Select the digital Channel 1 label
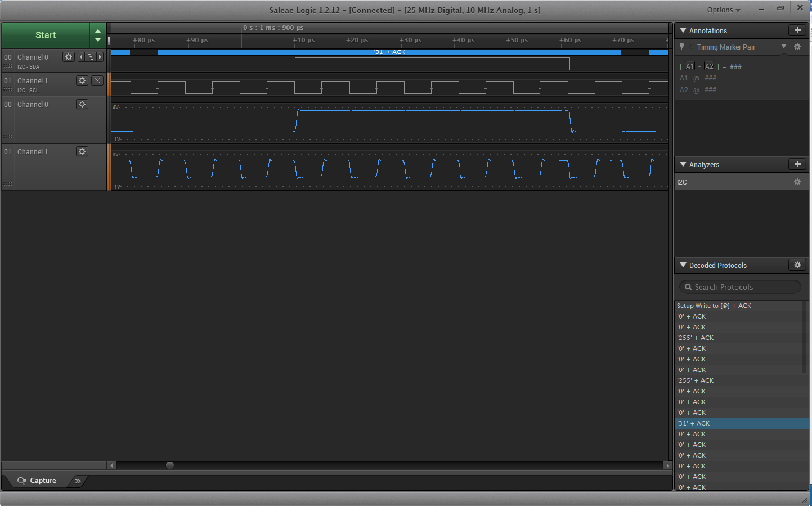Screen dimensions: 812x506 point(33,80)
